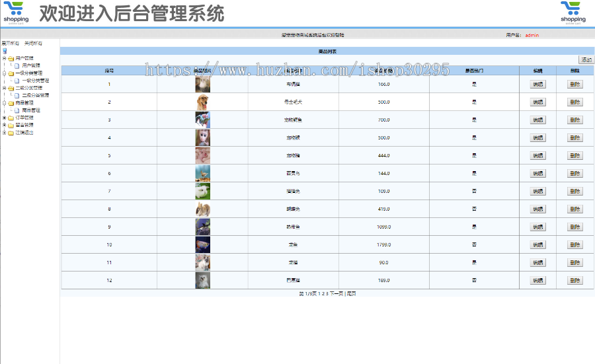The height and width of the screenshot is (364, 595).
Task: Go to page 3 in pagination
Action: tap(327, 294)
